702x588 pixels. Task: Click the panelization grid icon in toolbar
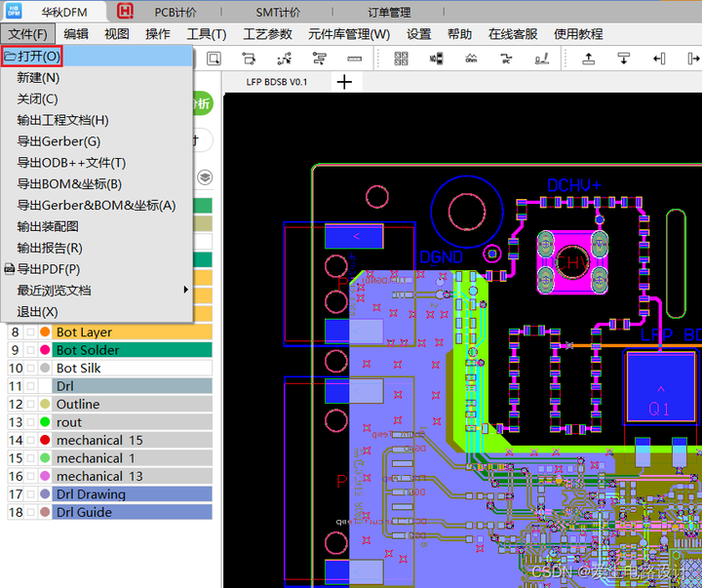click(x=401, y=59)
